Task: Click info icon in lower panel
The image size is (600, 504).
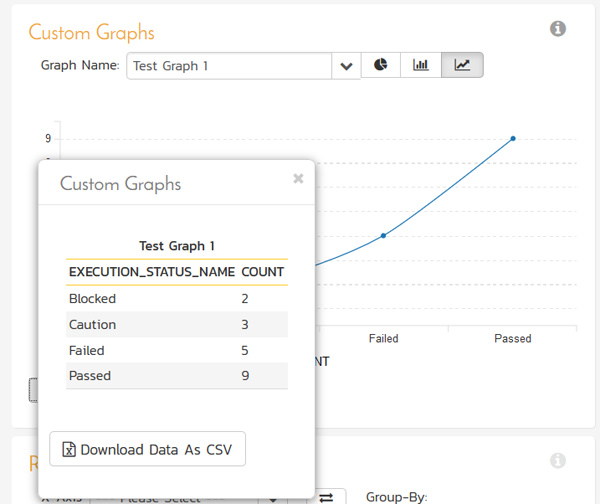Action: (x=558, y=461)
